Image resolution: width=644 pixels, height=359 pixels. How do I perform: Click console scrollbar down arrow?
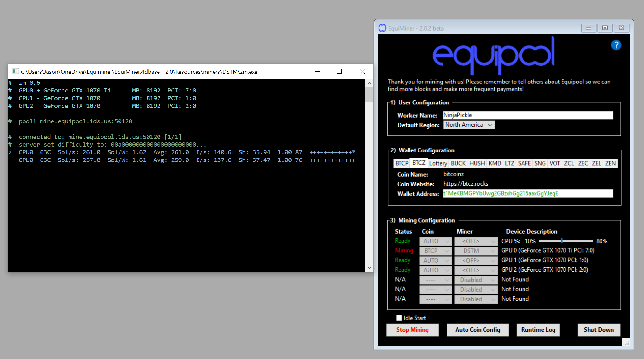pyautogui.click(x=369, y=268)
